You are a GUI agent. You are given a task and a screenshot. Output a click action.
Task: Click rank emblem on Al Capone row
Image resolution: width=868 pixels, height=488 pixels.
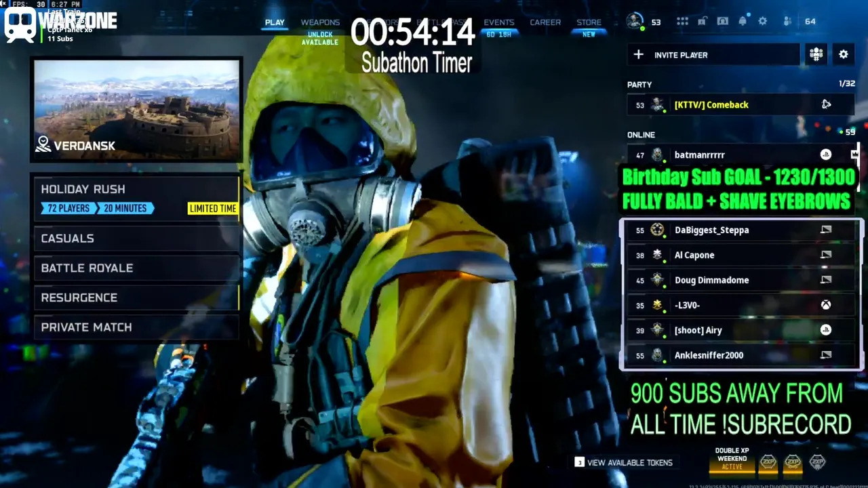pyautogui.click(x=657, y=255)
